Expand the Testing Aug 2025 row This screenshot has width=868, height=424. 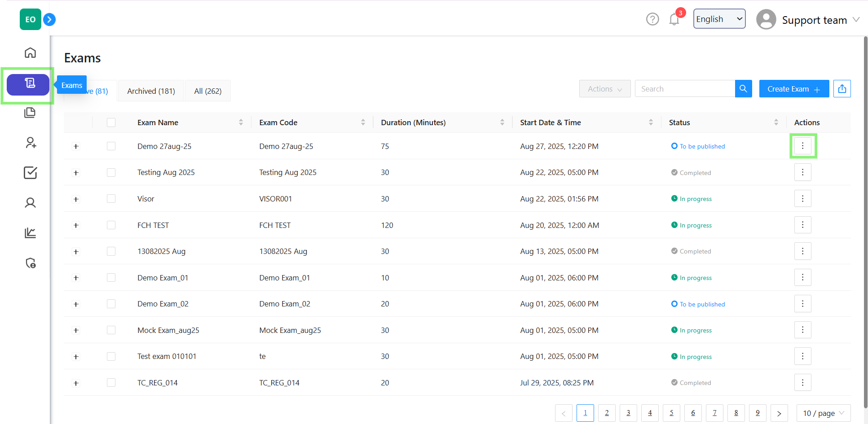click(x=76, y=173)
